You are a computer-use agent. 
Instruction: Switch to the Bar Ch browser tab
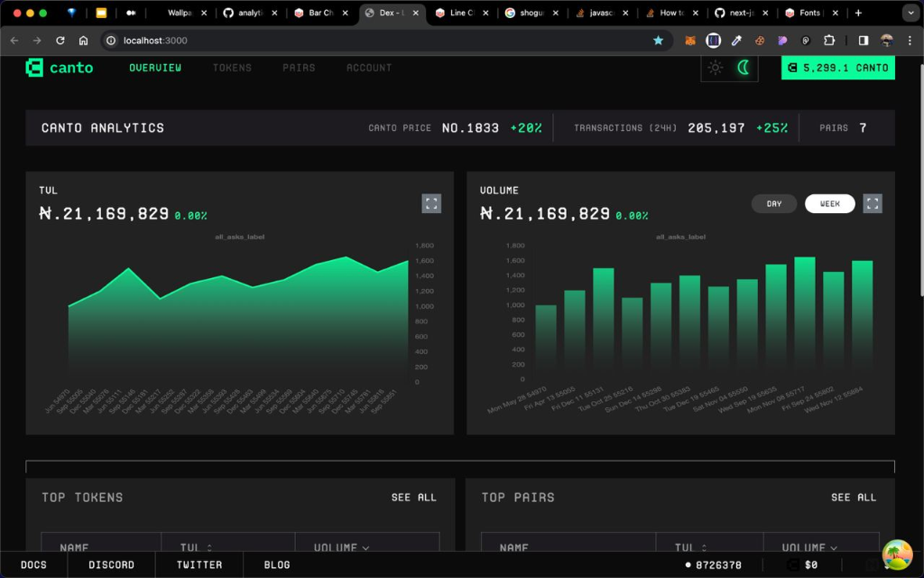[320, 13]
